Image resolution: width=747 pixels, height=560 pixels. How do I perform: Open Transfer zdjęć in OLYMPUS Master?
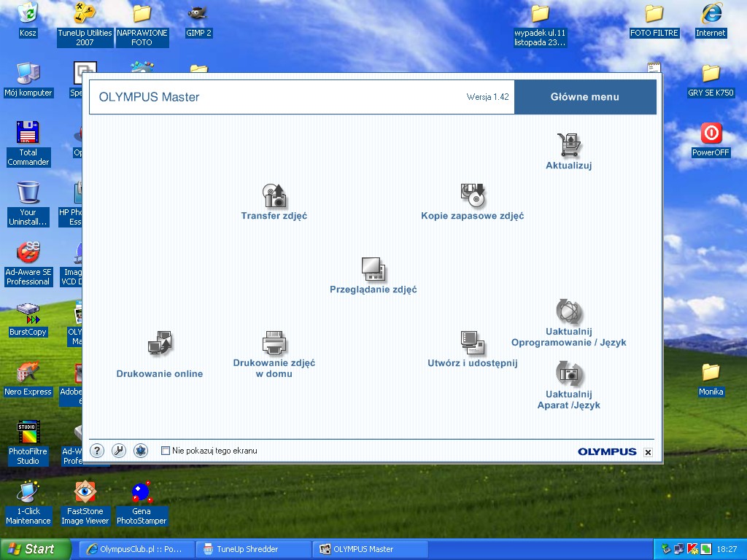(274, 203)
